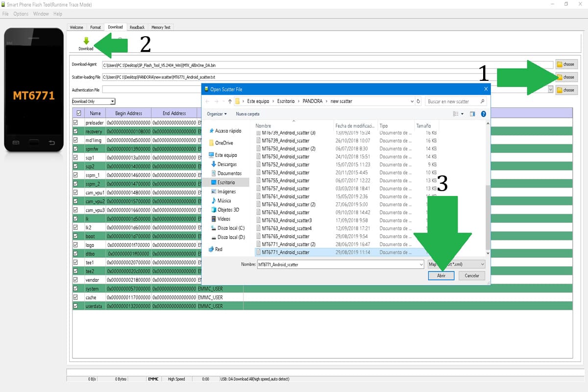Image resolution: width=588 pixels, height=392 pixels.
Task: Open Documentos folder in the sidebar
Action: [226, 173]
